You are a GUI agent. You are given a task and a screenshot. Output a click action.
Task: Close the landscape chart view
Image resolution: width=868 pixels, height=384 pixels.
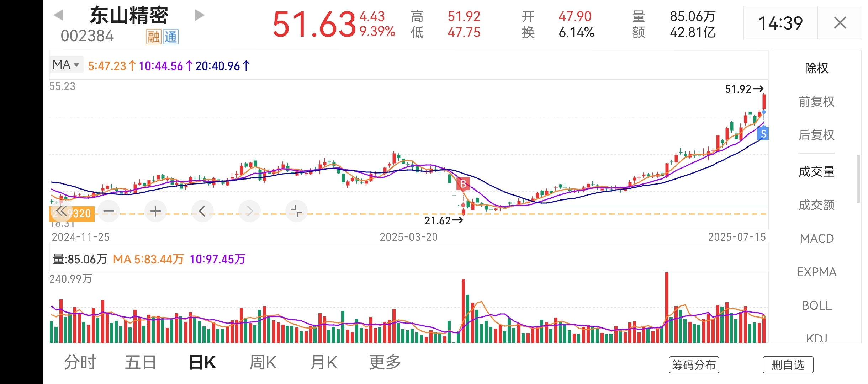click(x=840, y=23)
